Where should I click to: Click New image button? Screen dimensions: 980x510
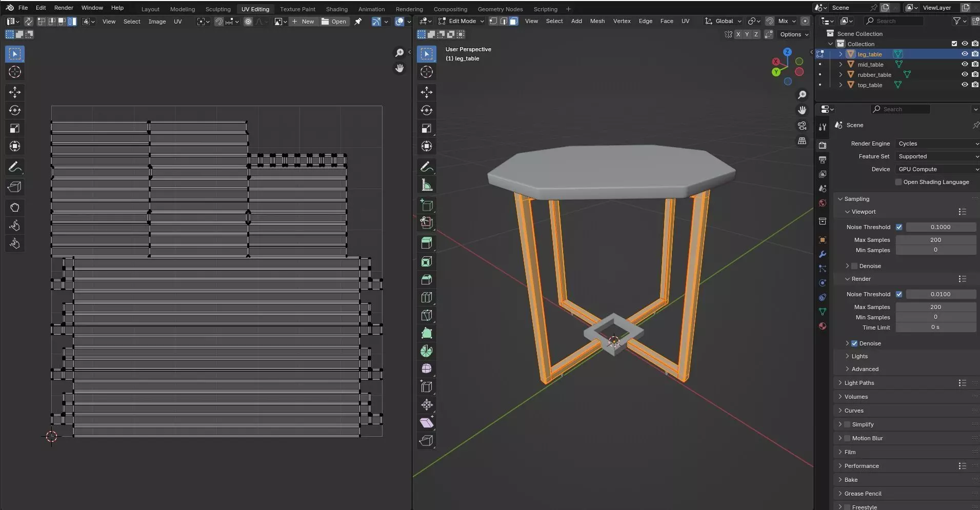(303, 22)
